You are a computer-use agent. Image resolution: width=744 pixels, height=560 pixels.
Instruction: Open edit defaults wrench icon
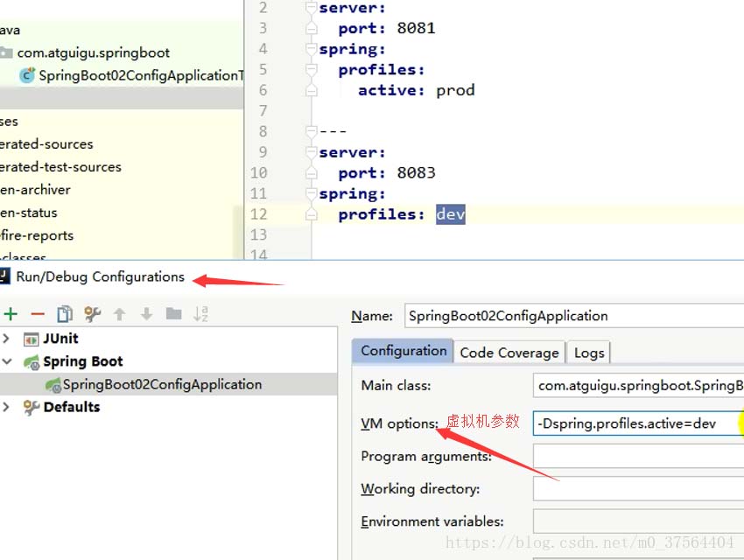point(92,313)
